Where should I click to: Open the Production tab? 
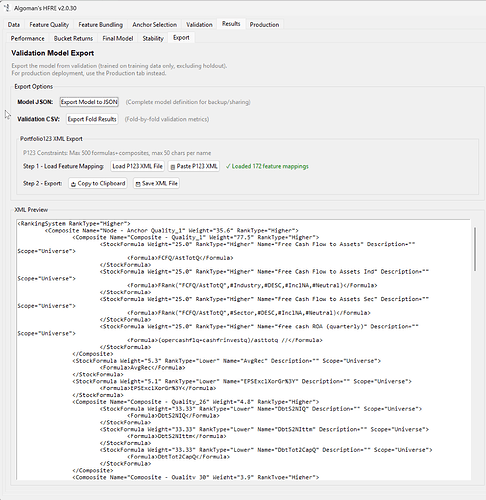tap(264, 25)
